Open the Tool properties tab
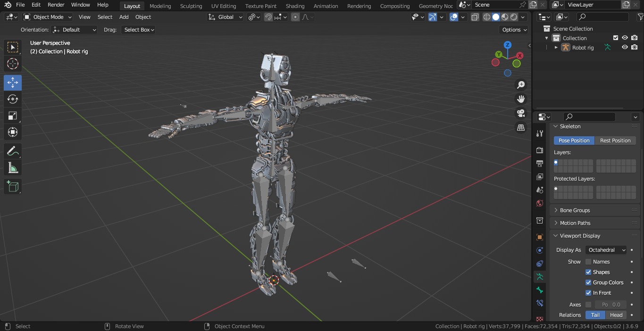Screen dimensions: 644x331 click(540, 134)
